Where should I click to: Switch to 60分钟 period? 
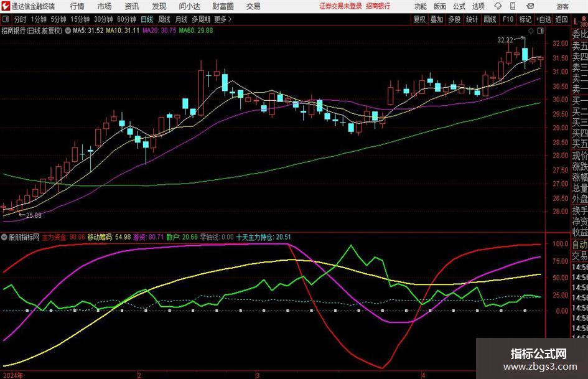pos(126,19)
